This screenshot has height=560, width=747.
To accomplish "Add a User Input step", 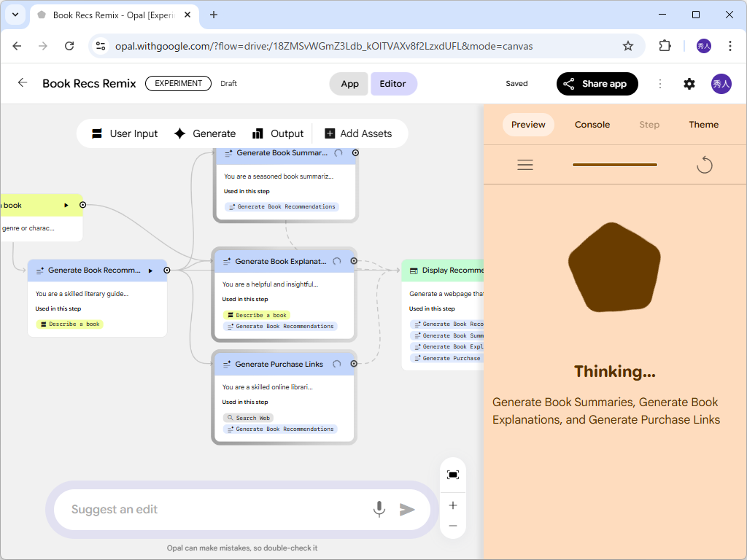I will (x=124, y=134).
